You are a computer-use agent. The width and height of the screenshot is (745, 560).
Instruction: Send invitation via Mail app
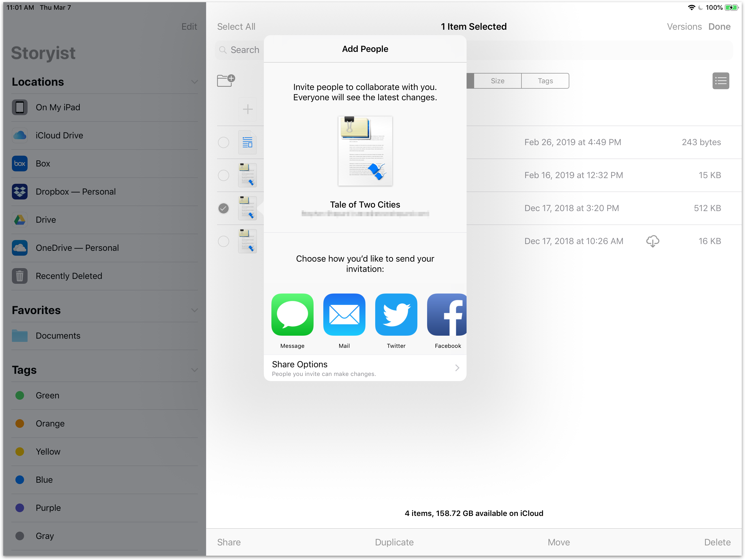(x=344, y=315)
